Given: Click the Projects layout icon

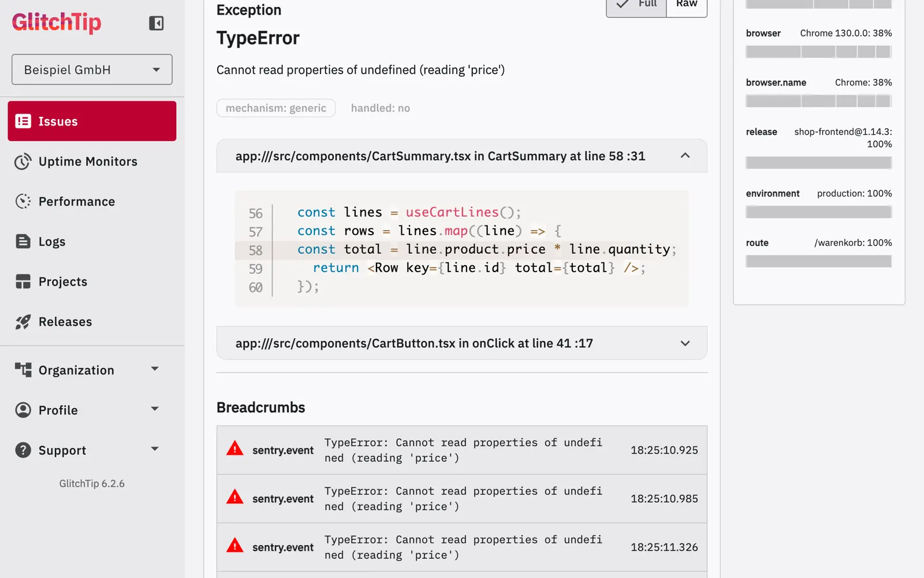Looking at the screenshot, I should [x=23, y=281].
